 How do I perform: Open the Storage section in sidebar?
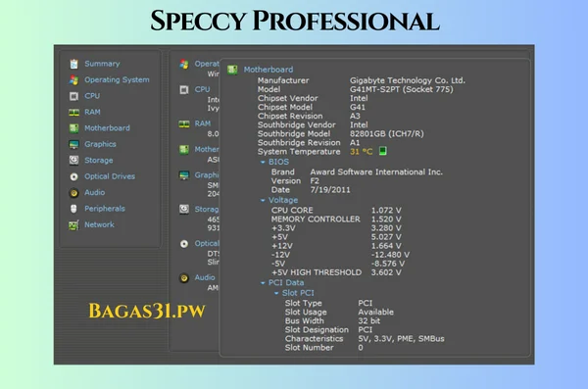(99, 161)
